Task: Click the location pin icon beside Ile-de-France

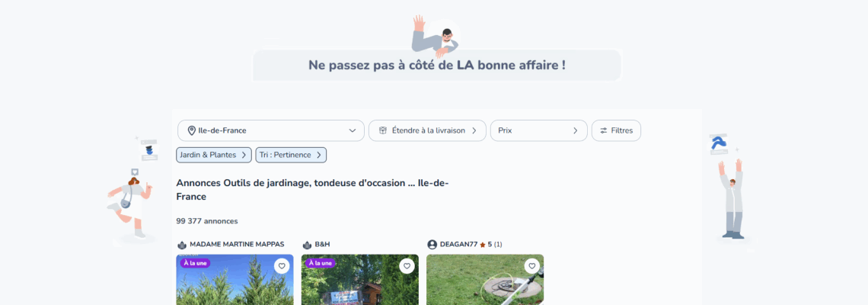Action: point(192,131)
